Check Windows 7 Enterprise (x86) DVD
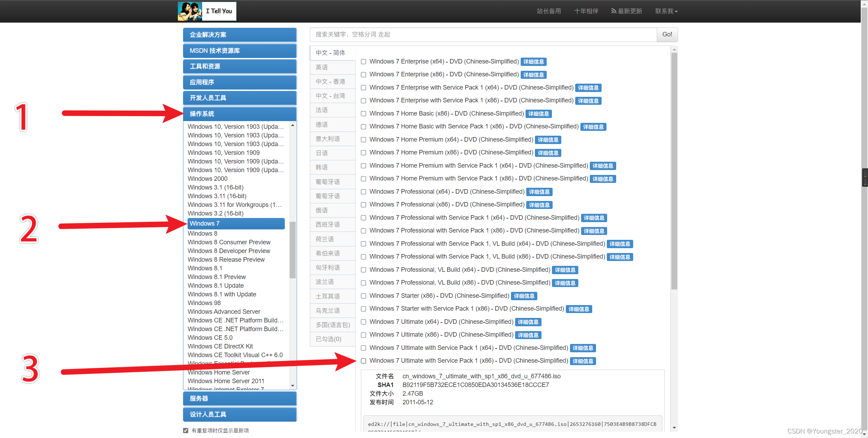Viewport: 868px width, 438px height. (x=363, y=75)
